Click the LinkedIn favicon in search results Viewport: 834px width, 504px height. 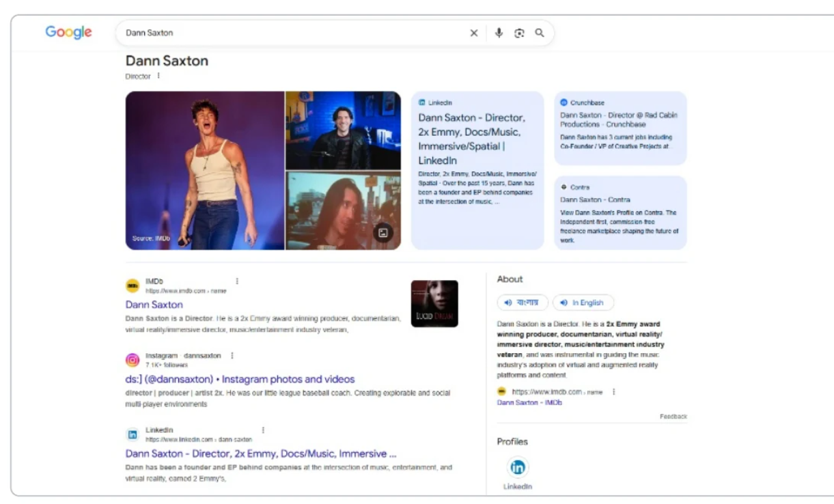tap(133, 434)
